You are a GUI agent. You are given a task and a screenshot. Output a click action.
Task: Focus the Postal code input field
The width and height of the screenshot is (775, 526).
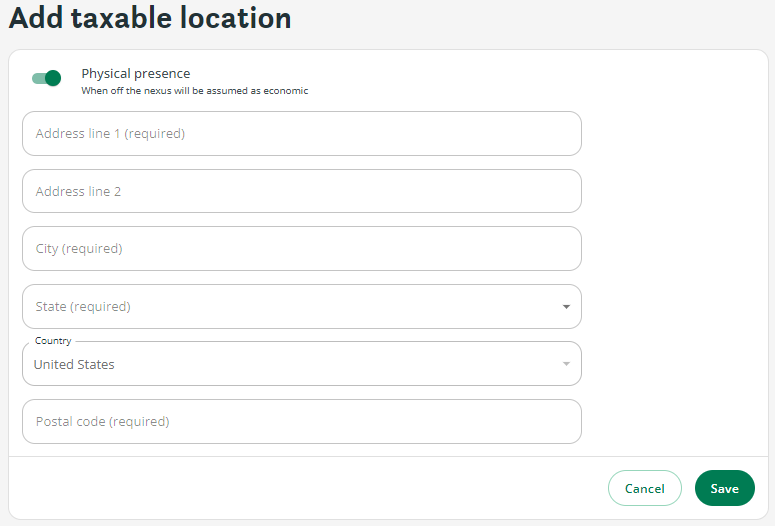(x=302, y=422)
